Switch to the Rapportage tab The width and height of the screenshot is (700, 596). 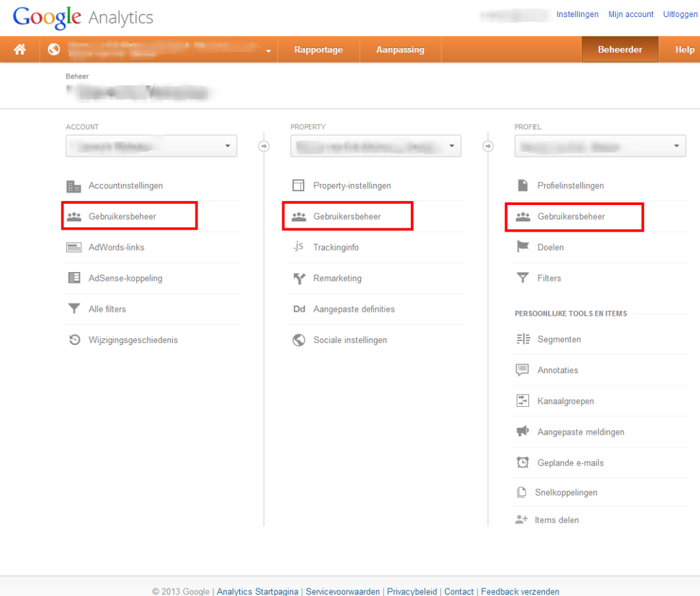pos(318,49)
